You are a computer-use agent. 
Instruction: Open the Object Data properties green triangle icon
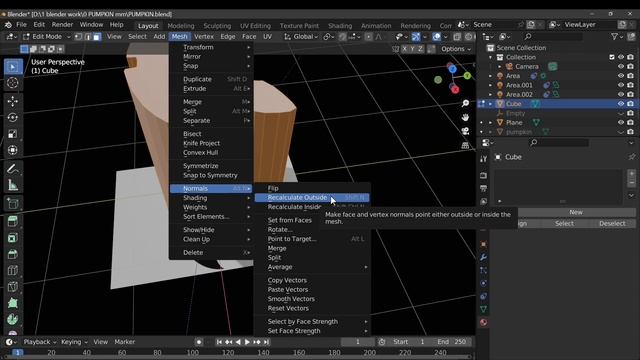[484, 309]
